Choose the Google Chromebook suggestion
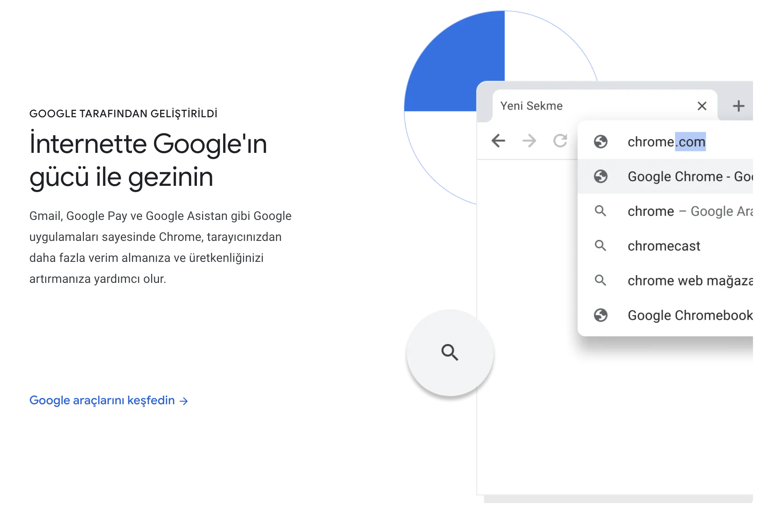Screen dimensions: 774x532 665,315
